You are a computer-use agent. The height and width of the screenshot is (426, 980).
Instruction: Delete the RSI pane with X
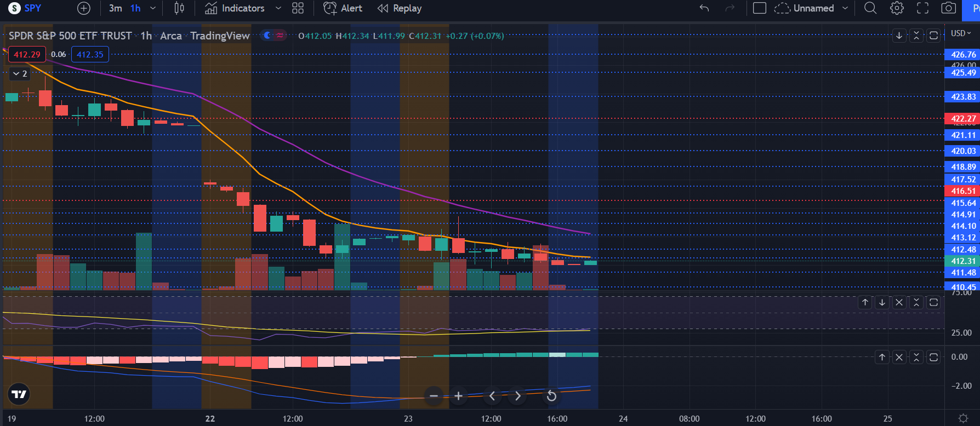click(x=899, y=302)
